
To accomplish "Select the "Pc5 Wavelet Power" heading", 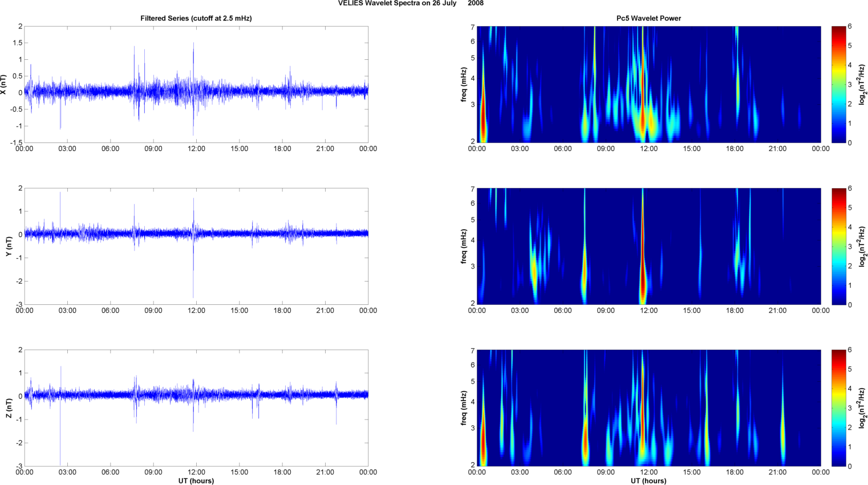I will pyautogui.click(x=648, y=18).
